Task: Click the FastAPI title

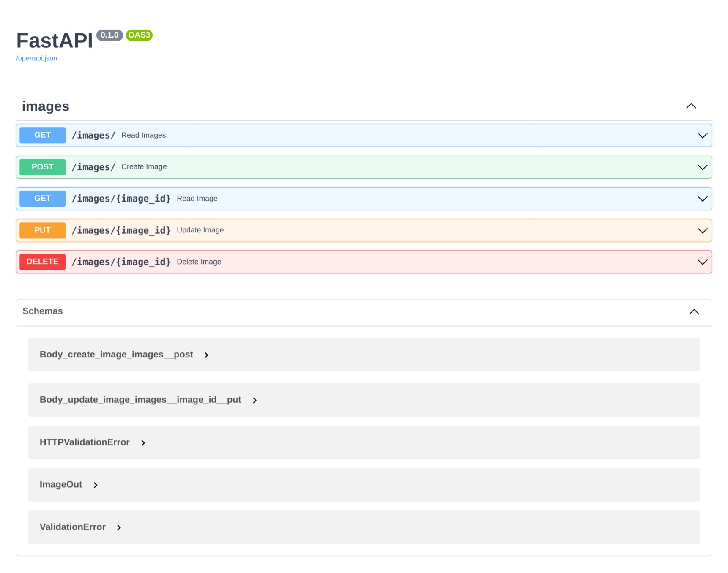Action: coord(54,41)
